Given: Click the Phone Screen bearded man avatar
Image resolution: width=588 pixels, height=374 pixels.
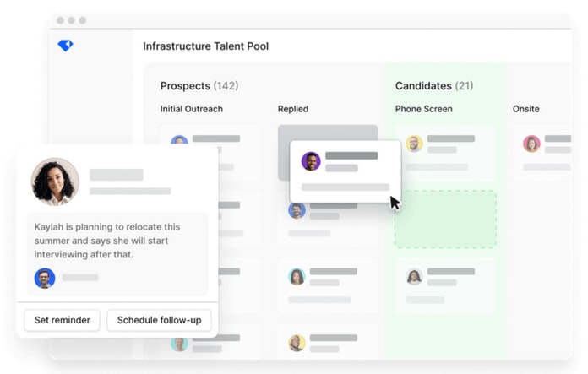Looking at the screenshot, I should 414,144.
